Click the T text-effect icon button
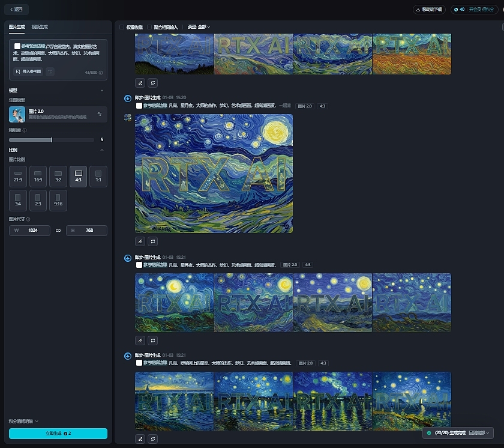This screenshot has width=504, height=448. 50,71
